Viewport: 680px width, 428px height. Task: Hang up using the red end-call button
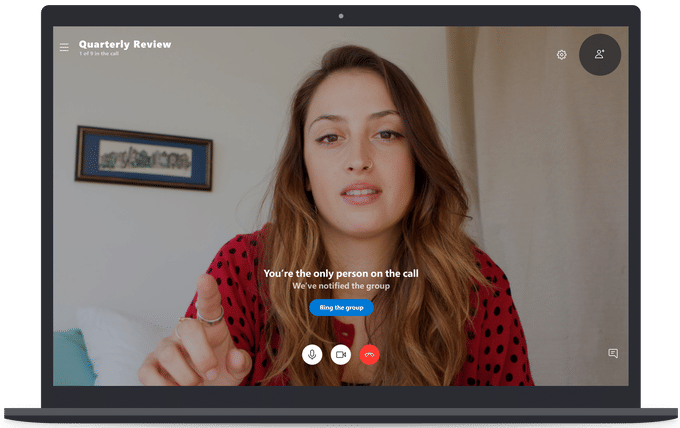point(369,354)
